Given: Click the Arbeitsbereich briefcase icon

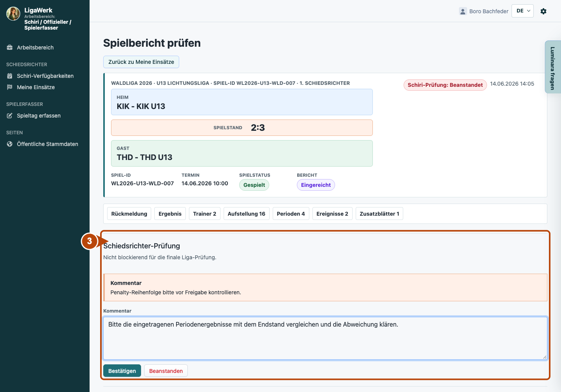Looking at the screenshot, I should [x=10, y=47].
